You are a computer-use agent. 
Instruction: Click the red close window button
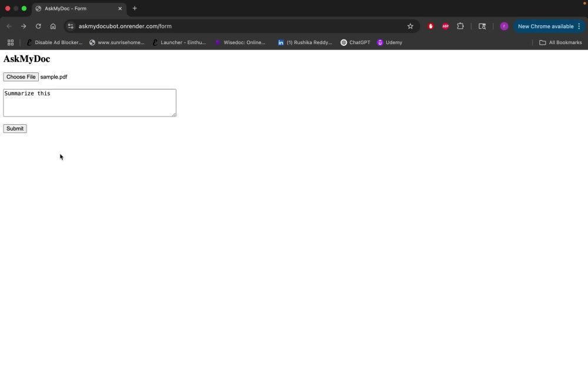[x=8, y=8]
